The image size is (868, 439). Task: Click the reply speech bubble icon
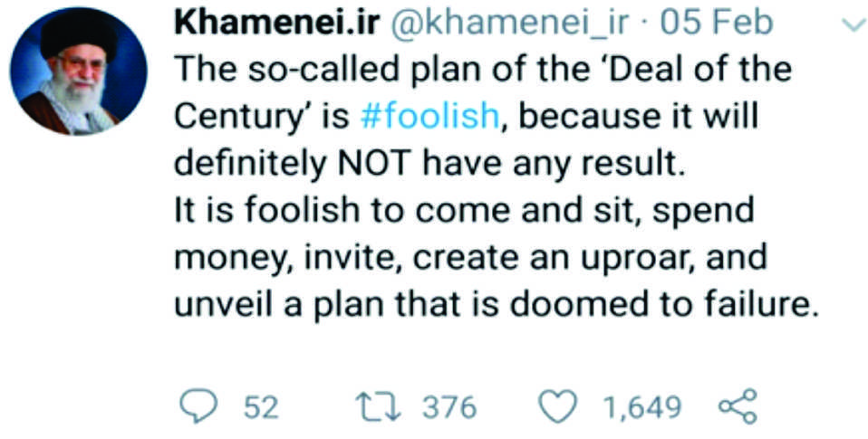(x=196, y=407)
